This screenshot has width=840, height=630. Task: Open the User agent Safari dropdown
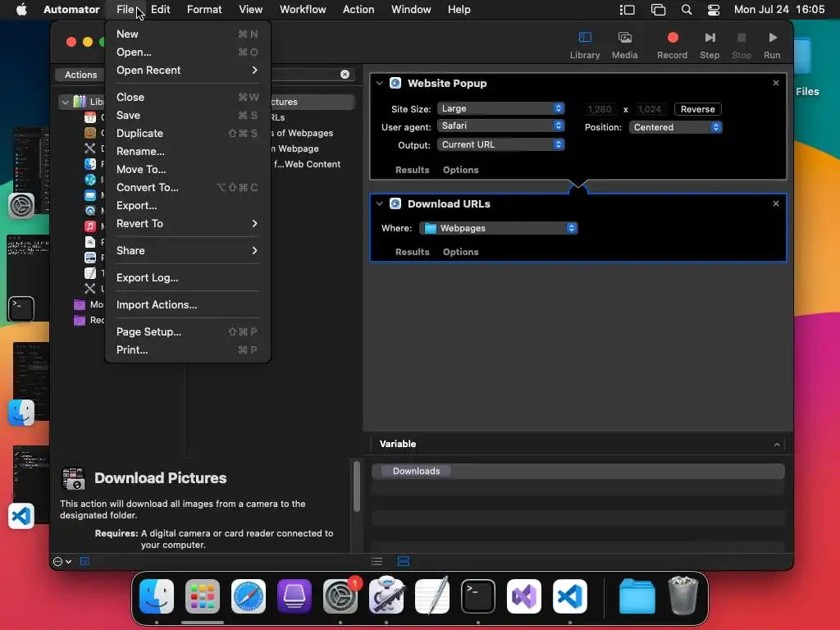[501, 126]
